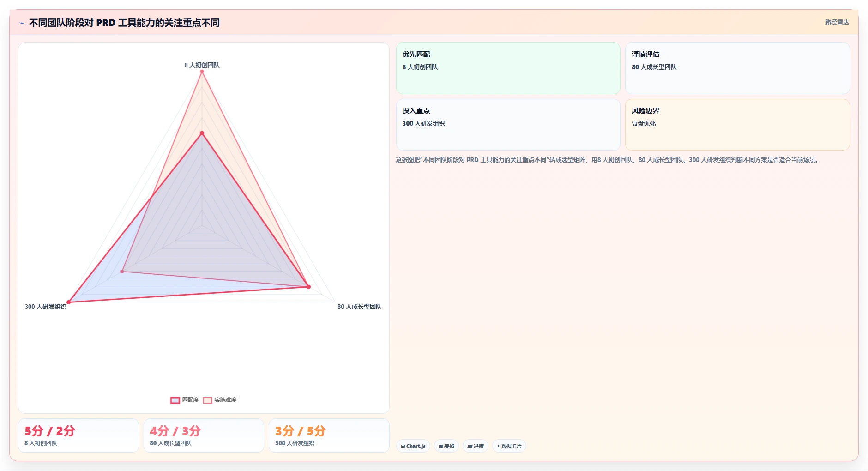868x471 pixels.
Task: Click the 5分 / 2分 score card
Action: [78, 435]
